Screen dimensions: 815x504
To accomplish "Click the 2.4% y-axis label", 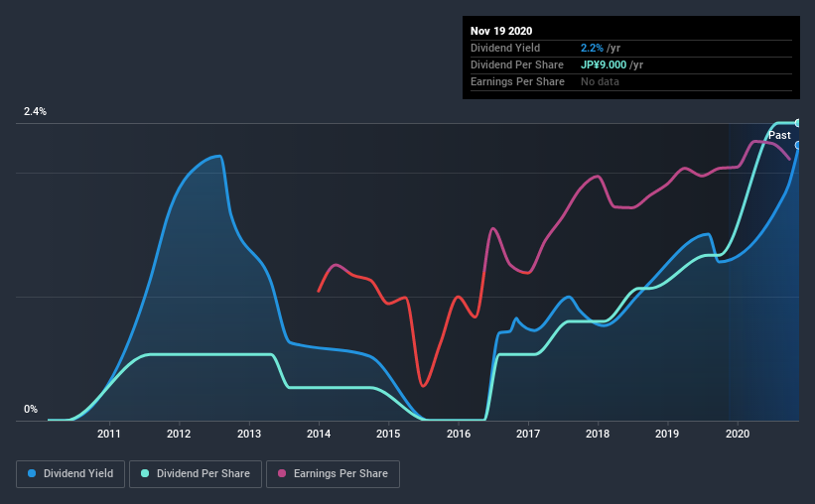I will pyautogui.click(x=35, y=111).
